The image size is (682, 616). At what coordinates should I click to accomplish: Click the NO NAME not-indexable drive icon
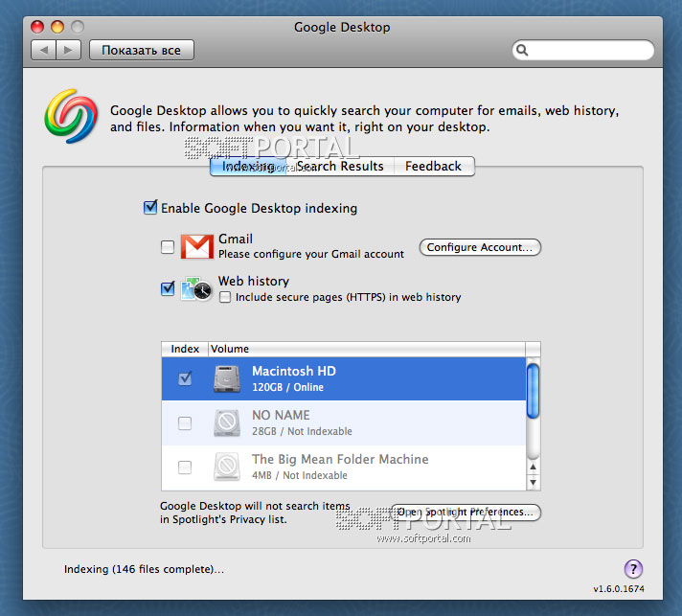tap(227, 422)
